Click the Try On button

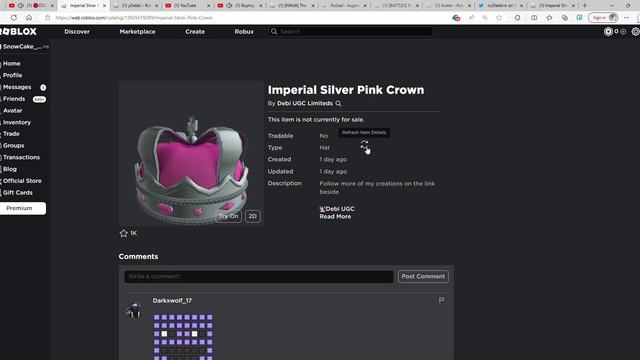pyautogui.click(x=228, y=216)
